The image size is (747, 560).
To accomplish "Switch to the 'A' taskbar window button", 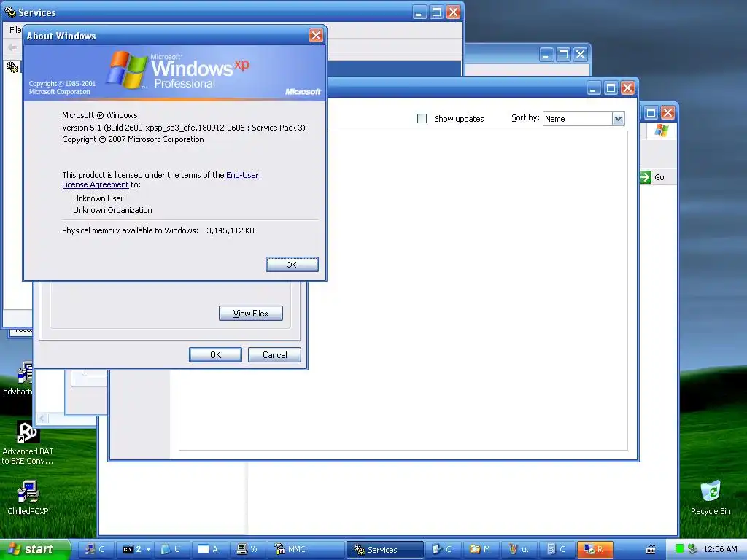I will click(x=209, y=549).
